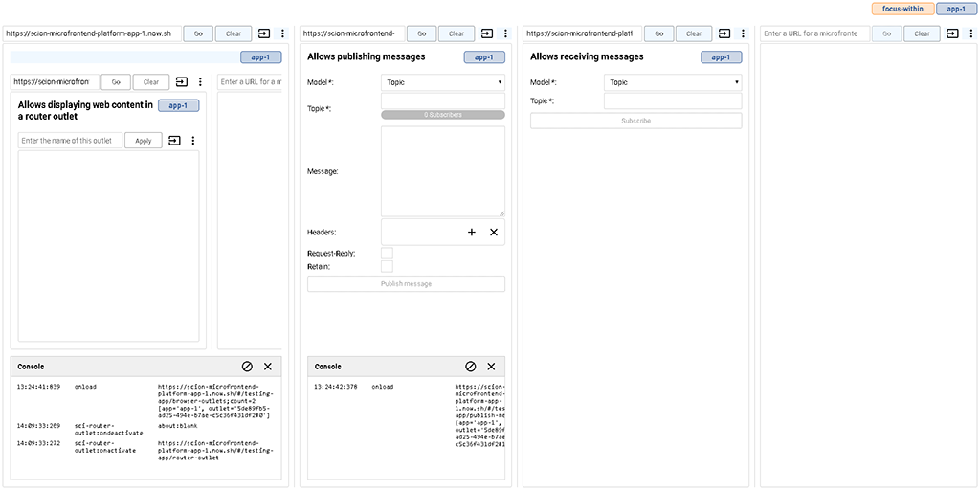Click the Publish message button
Screen dimensions: 980x491
coord(406,284)
